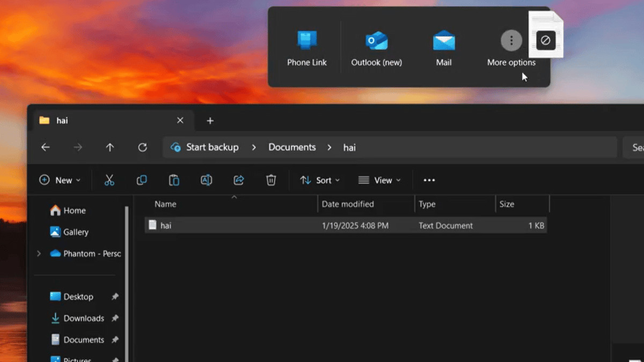The width and height of the screenshot is (644, 362).
Task: Click the Delete trash bin icon
Action: click(271, 180)
